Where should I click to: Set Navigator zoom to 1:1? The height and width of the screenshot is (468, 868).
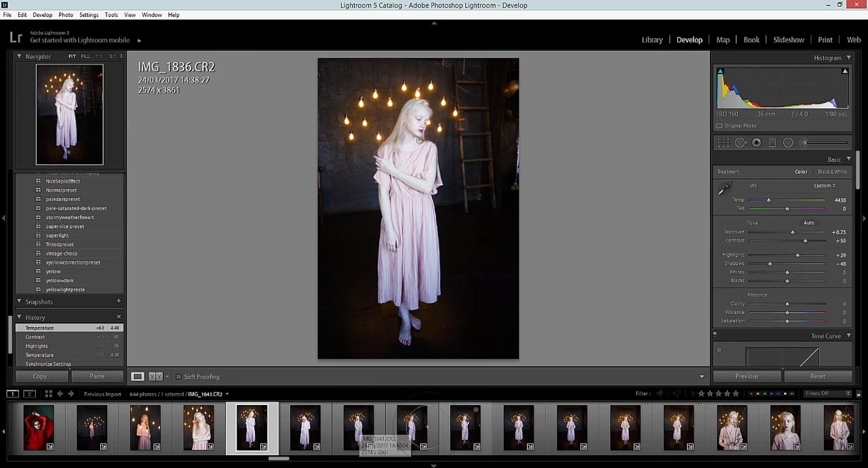99,56
